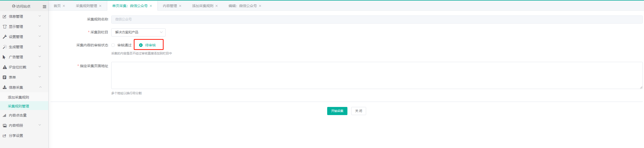Image resolution: width=644 pixels, height=148 pixels.
Task: Open the 内容点击量 menu item
Action: [18, 115]
